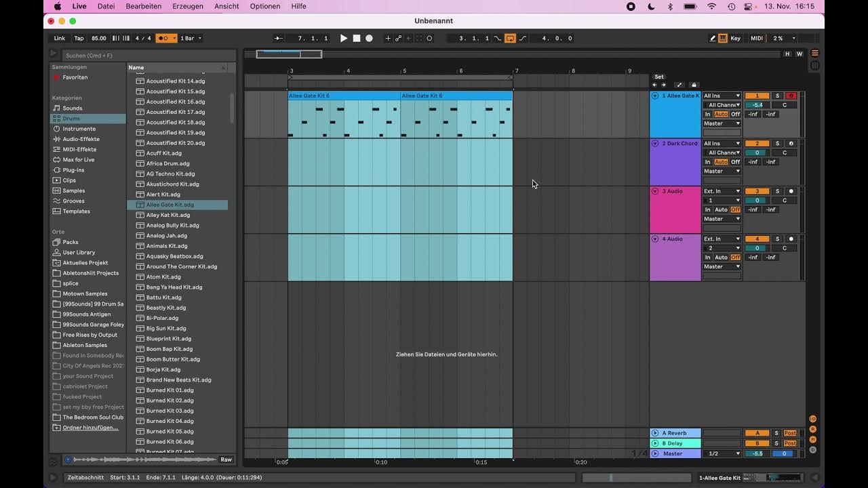868x488 pixels.
Task: Open the User Library place
Action: pyautogui.click(x=79, y=252)
